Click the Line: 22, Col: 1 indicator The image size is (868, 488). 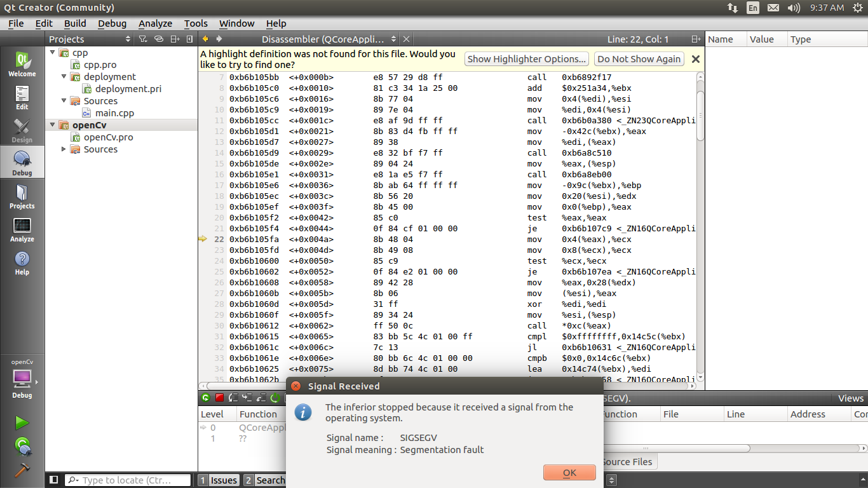638,39
